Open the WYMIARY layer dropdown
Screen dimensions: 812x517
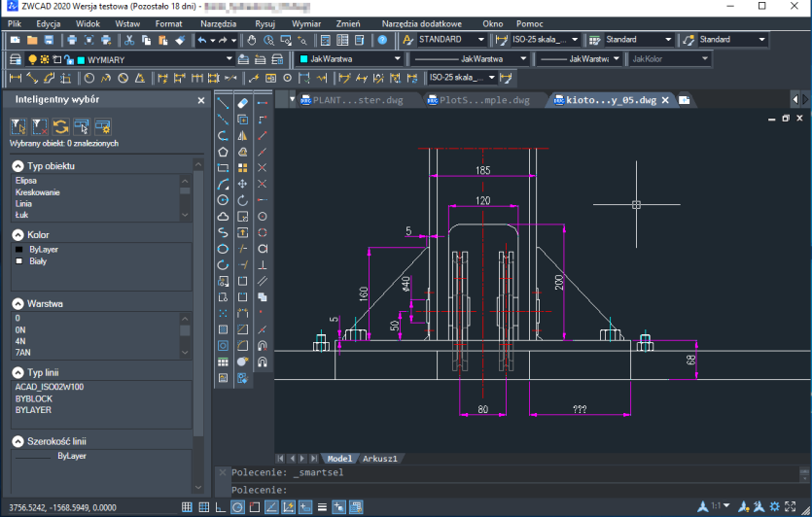[x=229, y=59]
